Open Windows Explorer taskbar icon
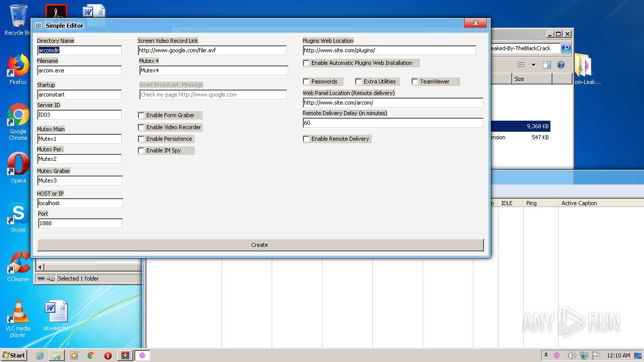The height and width of the screenshot is (362, 644). pos(57,355)
